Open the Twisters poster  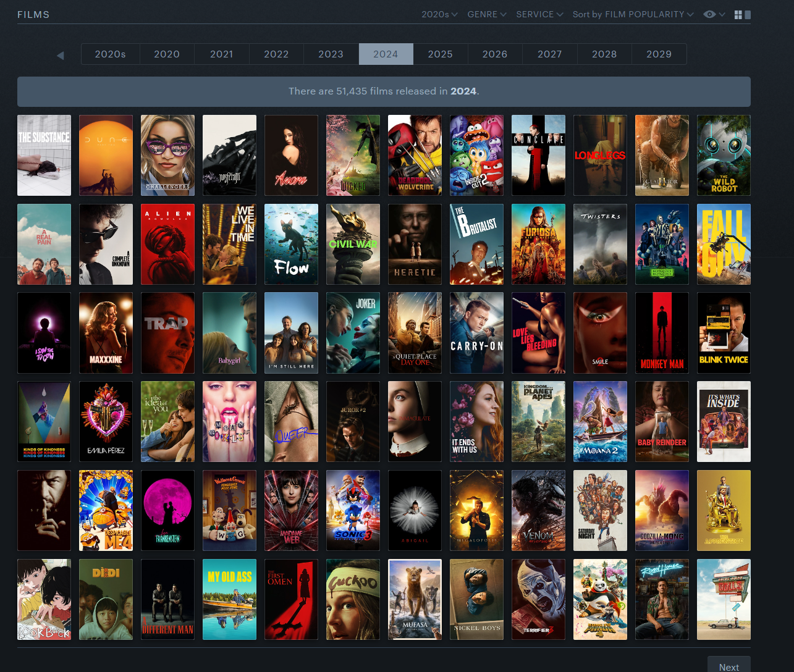click(600, 244)
